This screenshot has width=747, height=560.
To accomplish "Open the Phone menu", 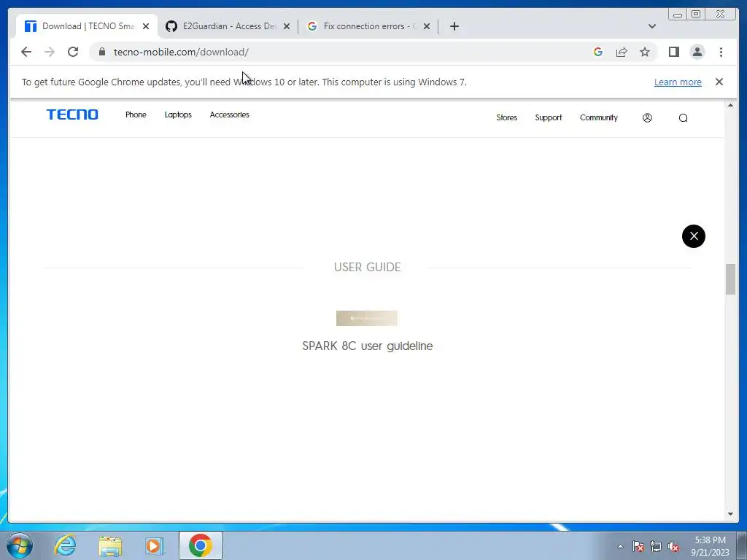I will (x=136, y=114).
